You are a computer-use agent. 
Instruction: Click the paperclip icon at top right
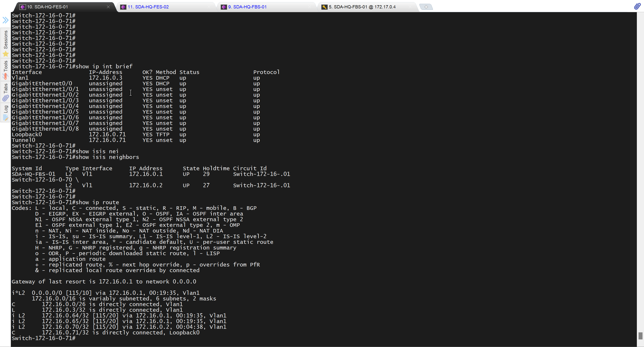[637, 6]
